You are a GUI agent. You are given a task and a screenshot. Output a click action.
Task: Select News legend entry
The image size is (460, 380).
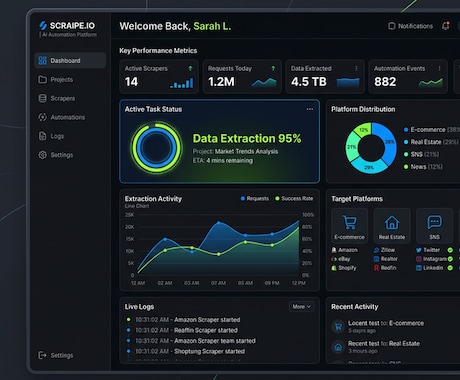click(423, 167)
